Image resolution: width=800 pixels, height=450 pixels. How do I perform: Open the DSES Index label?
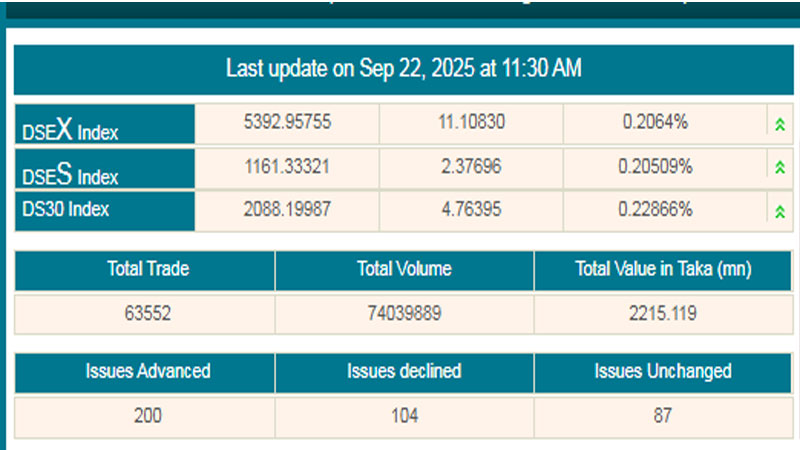tap(70, 174)
